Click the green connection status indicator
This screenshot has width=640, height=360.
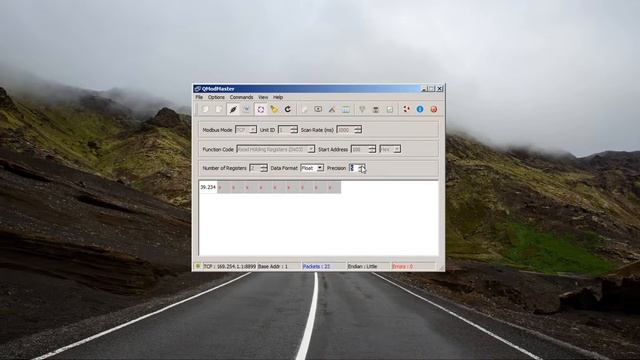(198, 266)
